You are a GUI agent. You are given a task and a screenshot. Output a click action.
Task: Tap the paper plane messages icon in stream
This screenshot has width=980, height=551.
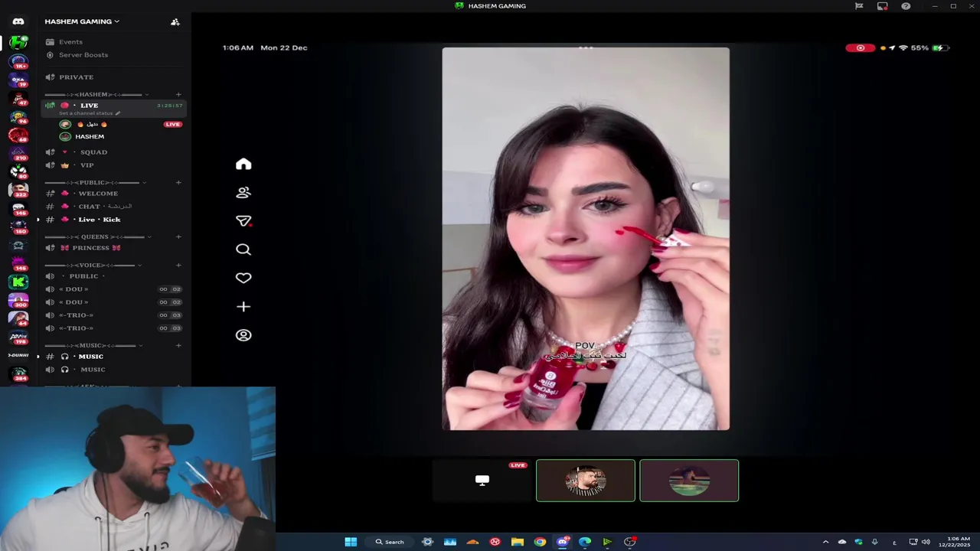[243, 221]
